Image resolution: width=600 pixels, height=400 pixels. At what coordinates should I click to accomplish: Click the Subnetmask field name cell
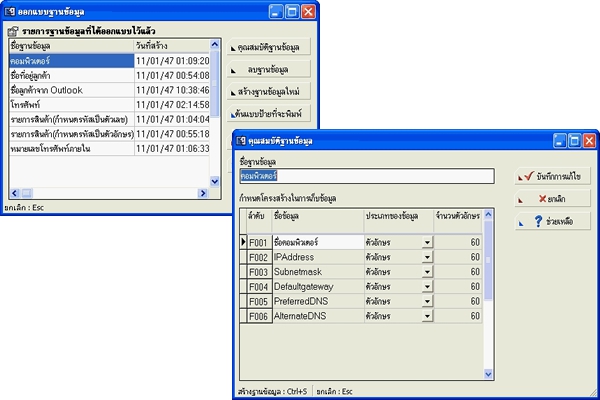(318, 272)
